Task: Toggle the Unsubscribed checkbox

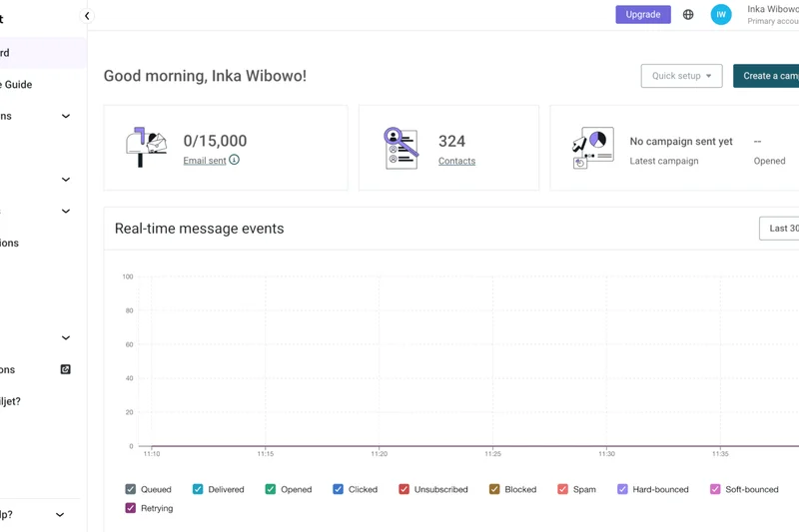Action: pyautogui.click(x=404, y=489)
